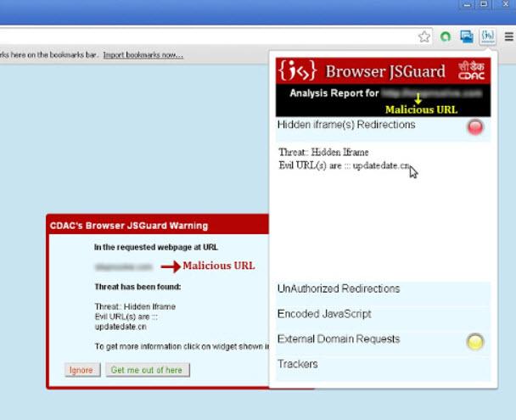Bookmark this page with the star icon
Image resolution: width=516 pixels, height=420 pixels.
(424, 36)
